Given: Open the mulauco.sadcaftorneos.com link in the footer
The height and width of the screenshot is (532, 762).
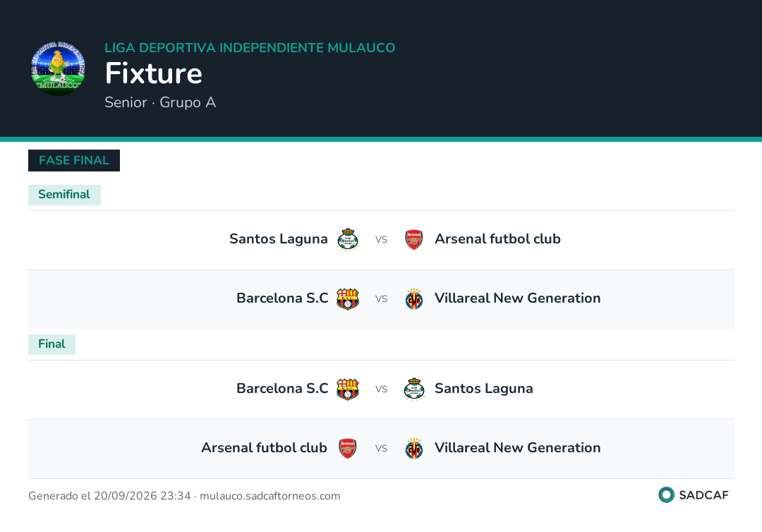Looking at the screenshot, I should pos(270,496).
